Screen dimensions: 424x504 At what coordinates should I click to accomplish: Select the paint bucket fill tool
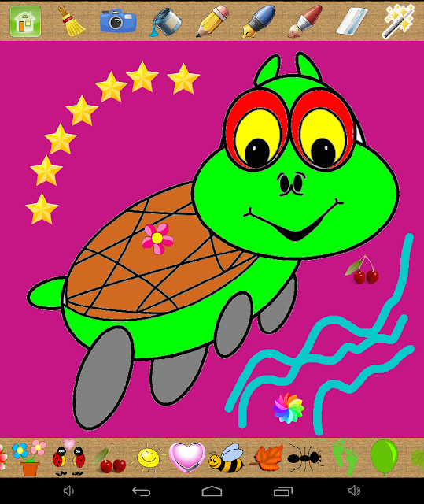(165, 22)
